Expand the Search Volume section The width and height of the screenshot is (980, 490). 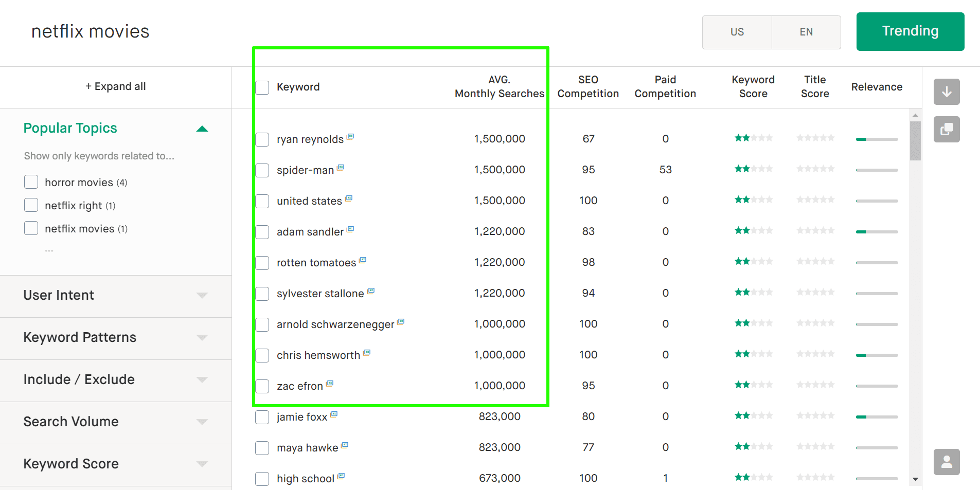[x=202, y=422]
